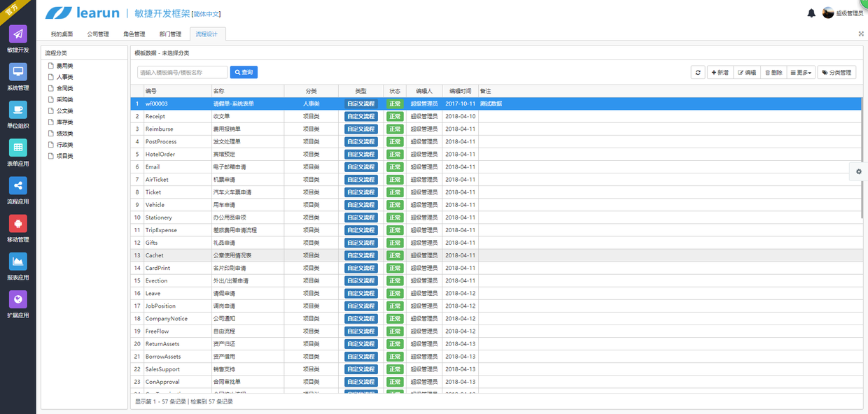Click the BorrowAssets cell
The image size is (868, 414).
tap(177, 357)
